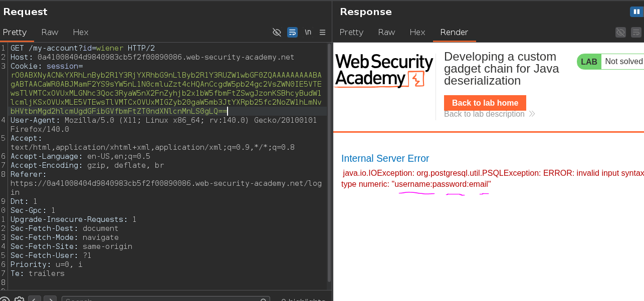
Task: Open the Request panel hamburger options menu
Action: point(323,32)
